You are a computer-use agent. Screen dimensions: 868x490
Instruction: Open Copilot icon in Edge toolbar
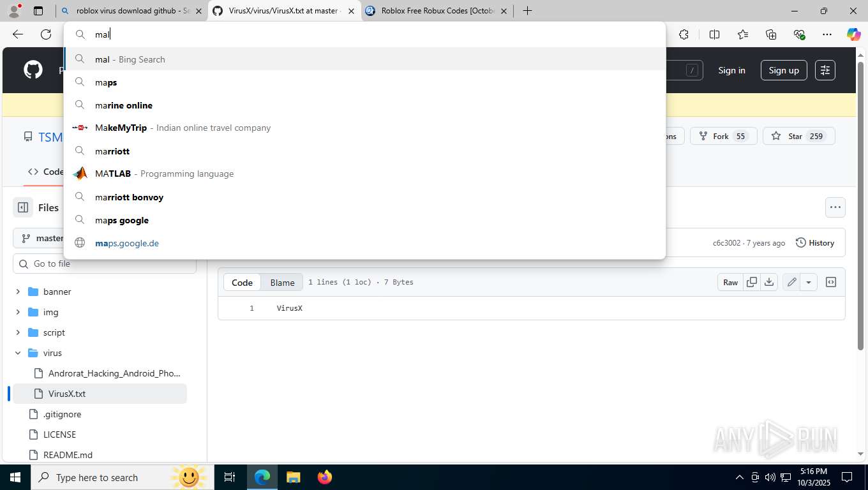click(853, 34)
